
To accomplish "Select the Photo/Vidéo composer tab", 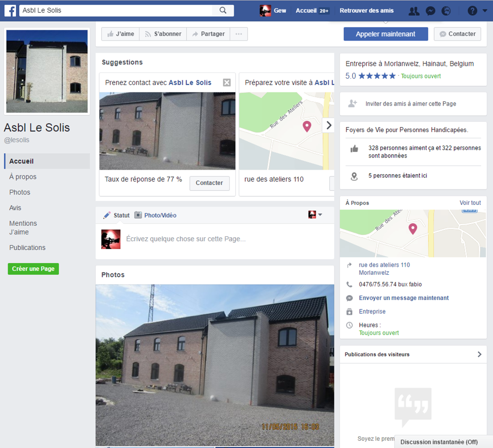I will point(156,215).
